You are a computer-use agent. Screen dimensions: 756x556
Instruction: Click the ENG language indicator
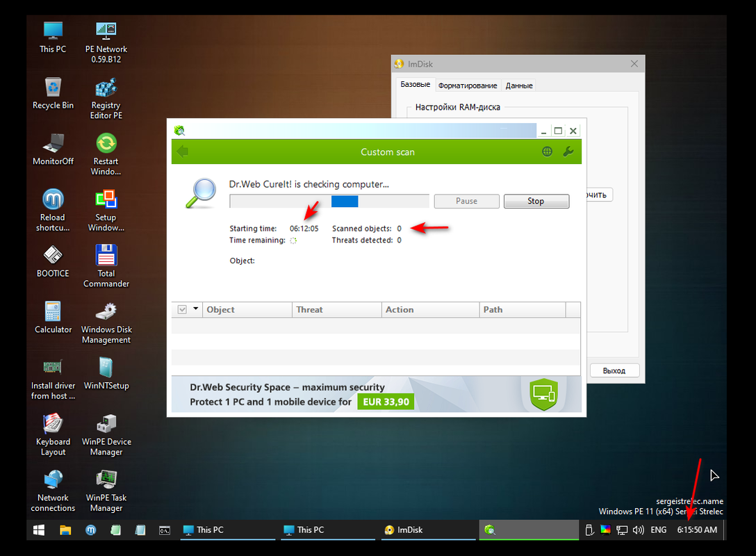coord(659,530)
